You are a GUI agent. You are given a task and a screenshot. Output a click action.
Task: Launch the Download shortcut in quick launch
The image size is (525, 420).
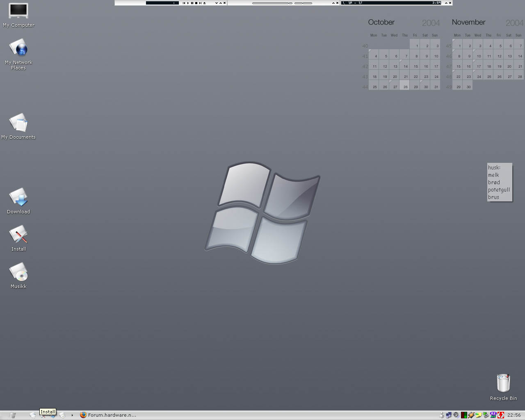click(x=52, y=416)
